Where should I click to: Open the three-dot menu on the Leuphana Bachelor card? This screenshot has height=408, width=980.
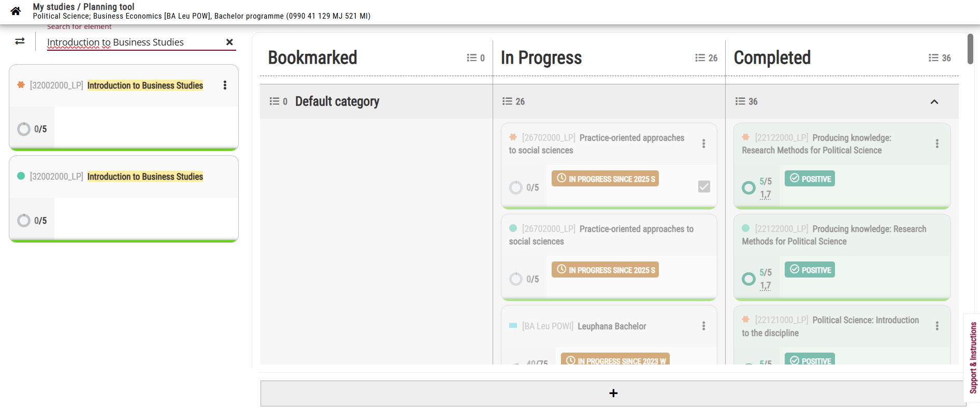[x=703, y=326]
